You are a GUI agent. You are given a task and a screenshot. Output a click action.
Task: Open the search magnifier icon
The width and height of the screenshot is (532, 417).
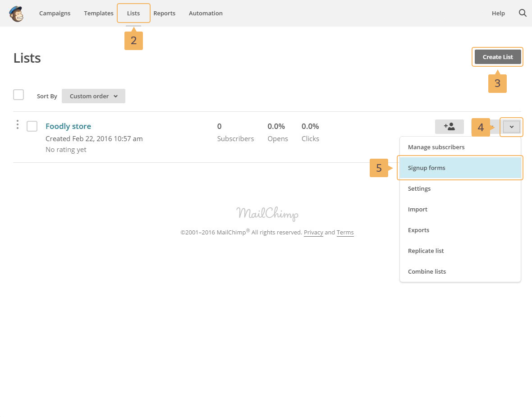pos(523,13)
